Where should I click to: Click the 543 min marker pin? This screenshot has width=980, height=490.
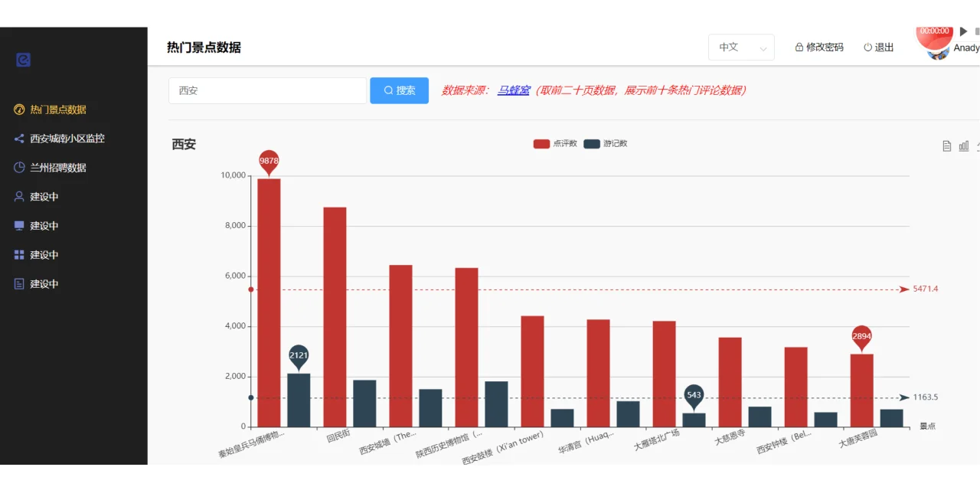pyautogui.click(x=694, y=397)
